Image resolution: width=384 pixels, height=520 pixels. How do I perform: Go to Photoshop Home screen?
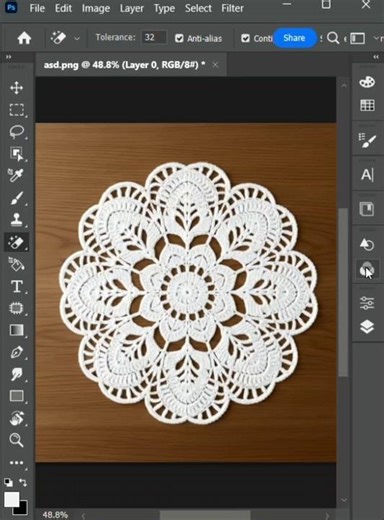(24, 38)
